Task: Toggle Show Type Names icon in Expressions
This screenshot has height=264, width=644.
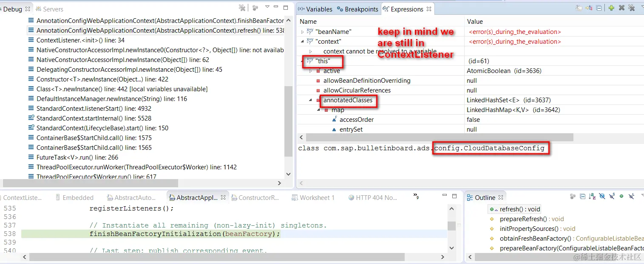Action: (x=579, y=8)
